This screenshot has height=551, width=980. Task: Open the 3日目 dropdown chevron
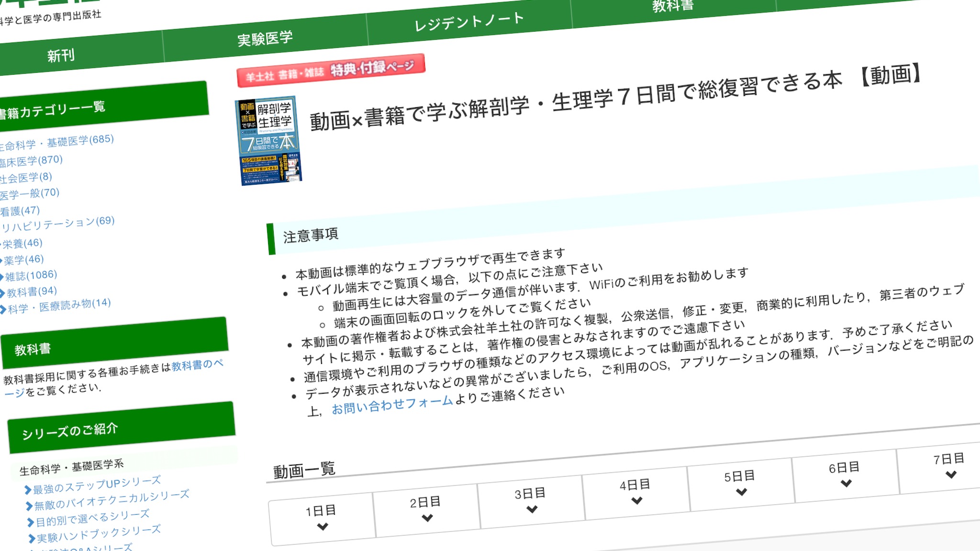pos(532,509)
